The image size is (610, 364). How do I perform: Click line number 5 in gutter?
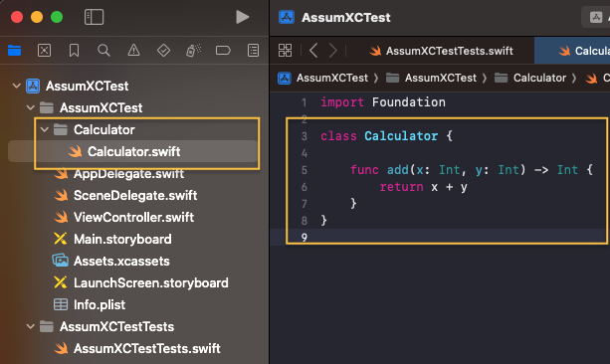point(305,170)
